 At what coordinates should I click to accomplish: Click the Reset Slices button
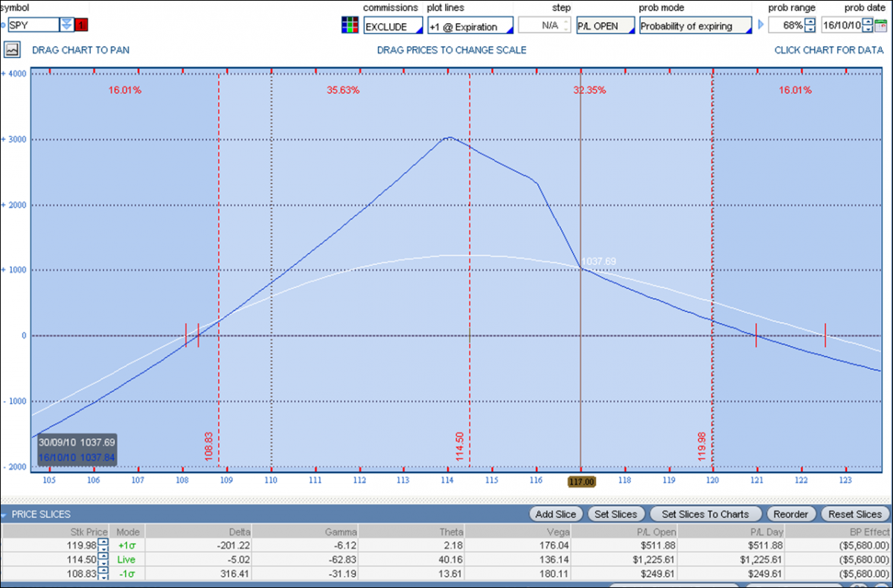point(855,514)
